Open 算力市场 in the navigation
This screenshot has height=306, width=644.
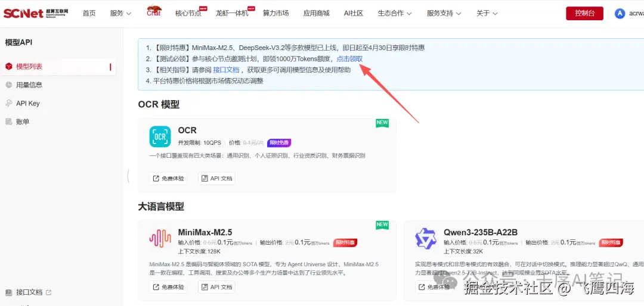(x=276, y=13)
